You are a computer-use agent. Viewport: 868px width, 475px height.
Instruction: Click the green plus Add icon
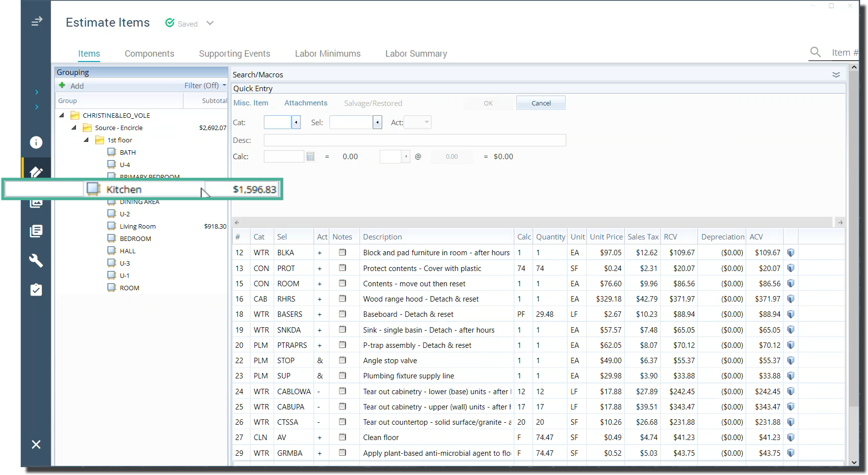(x=62, y=85)
